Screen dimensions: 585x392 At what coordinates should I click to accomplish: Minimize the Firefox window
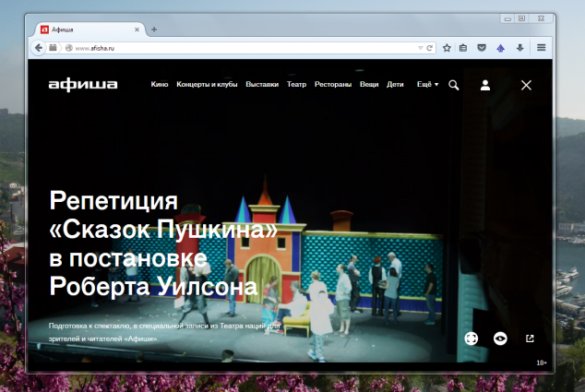507,18
